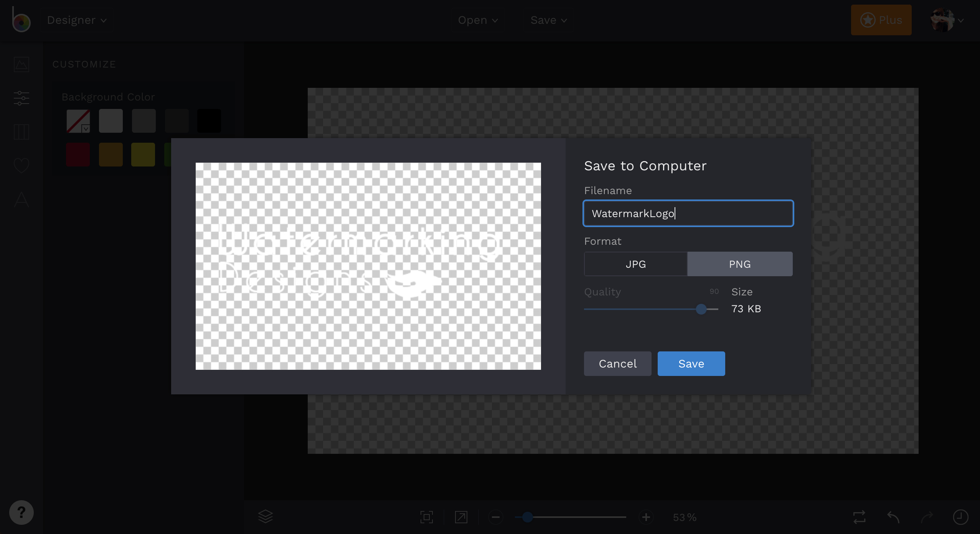Select the Customize sliders sidebar icon

click(x=21, y=98)
